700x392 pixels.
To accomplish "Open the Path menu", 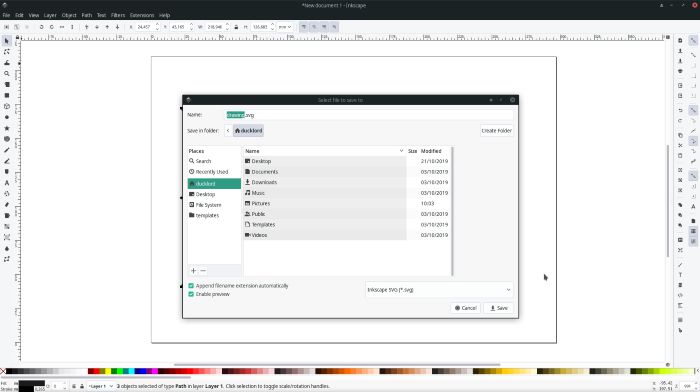I will click(87, 15).
